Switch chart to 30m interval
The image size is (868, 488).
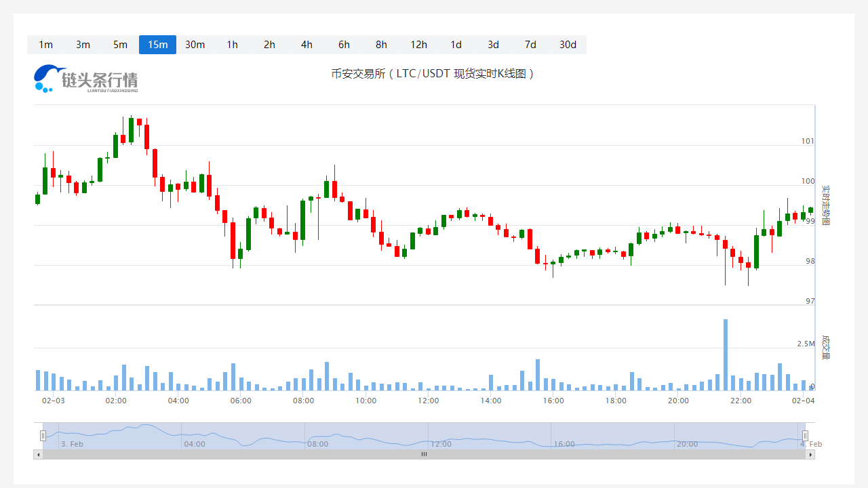click(195, 45)
